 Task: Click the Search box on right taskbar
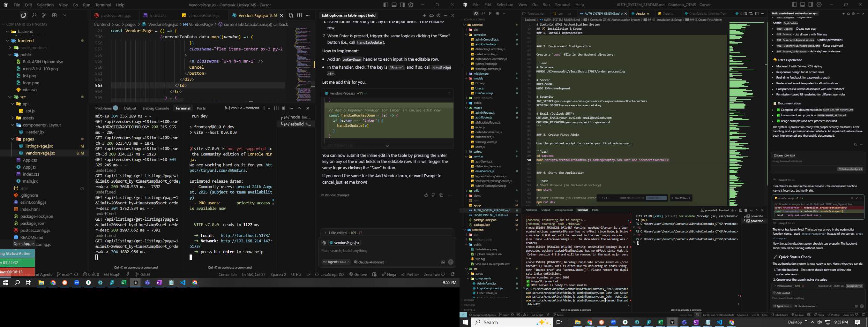[x=511, y=322]
